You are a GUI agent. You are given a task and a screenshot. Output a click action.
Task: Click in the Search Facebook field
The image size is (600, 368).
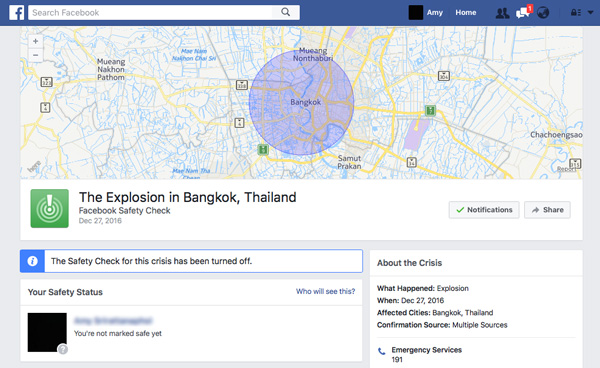pyautogui.click(x=150, y=13)
